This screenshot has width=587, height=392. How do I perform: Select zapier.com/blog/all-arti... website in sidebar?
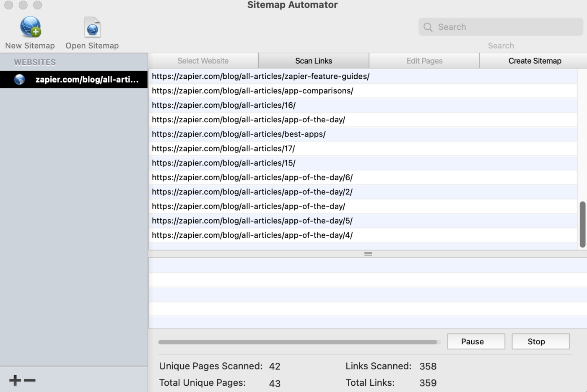click(74, 80)
